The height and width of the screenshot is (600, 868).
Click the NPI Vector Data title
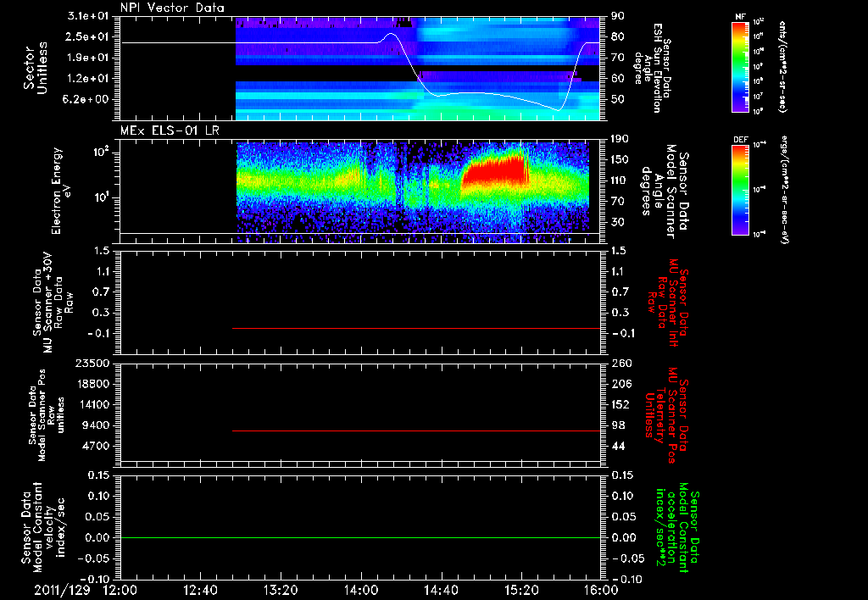point(172,8)
